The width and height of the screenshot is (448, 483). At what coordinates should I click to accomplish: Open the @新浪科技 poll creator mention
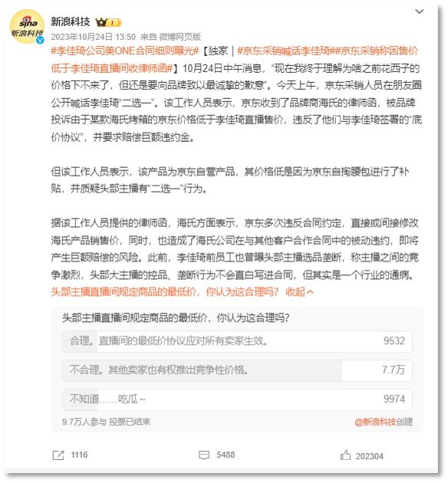pyautogui.click(x=375, y=422)
